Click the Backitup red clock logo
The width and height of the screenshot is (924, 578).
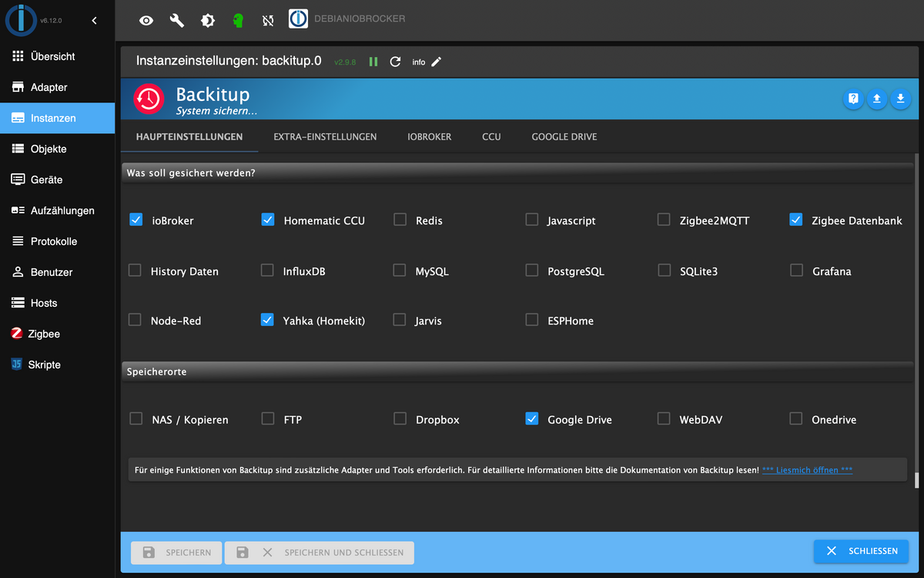point(149,99)
